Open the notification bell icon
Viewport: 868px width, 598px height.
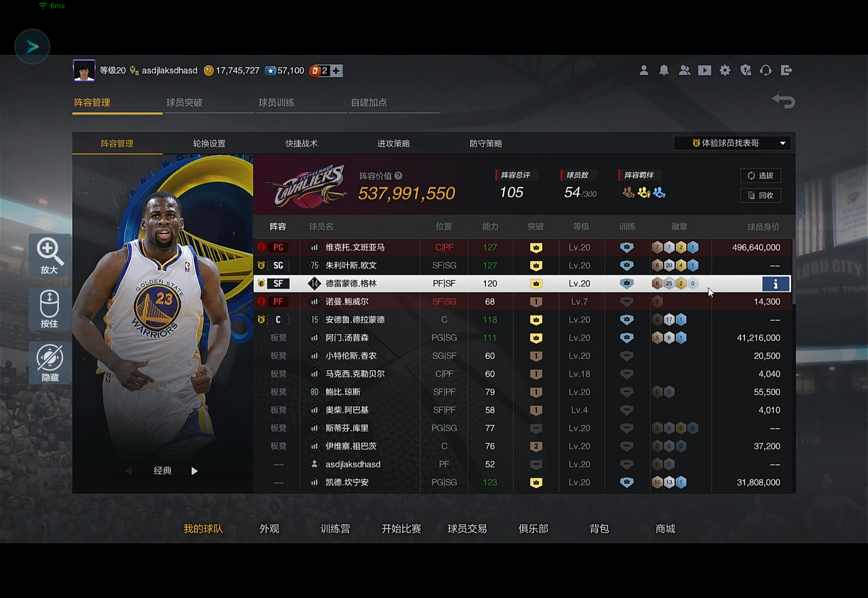coord(664,70)
